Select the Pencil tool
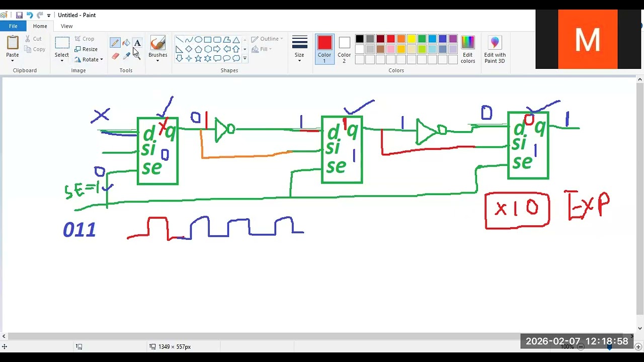 click(115, 43)
